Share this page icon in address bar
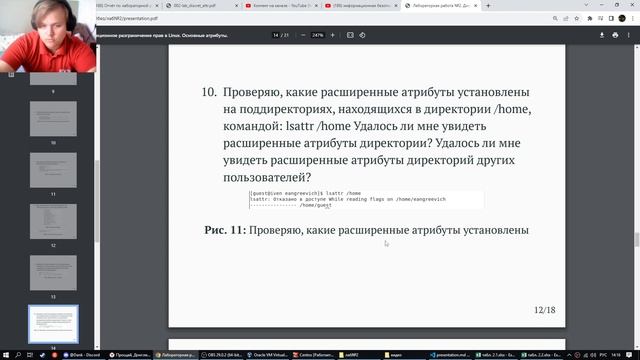Viewport: 640px width, 360px height. pos(566,18)
